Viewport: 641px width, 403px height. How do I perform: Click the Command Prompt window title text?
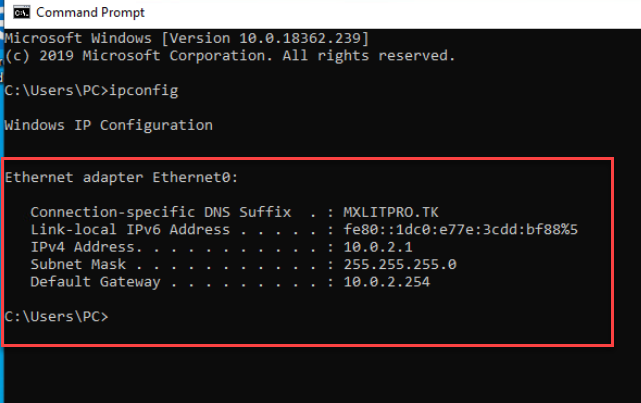[89, 13]
